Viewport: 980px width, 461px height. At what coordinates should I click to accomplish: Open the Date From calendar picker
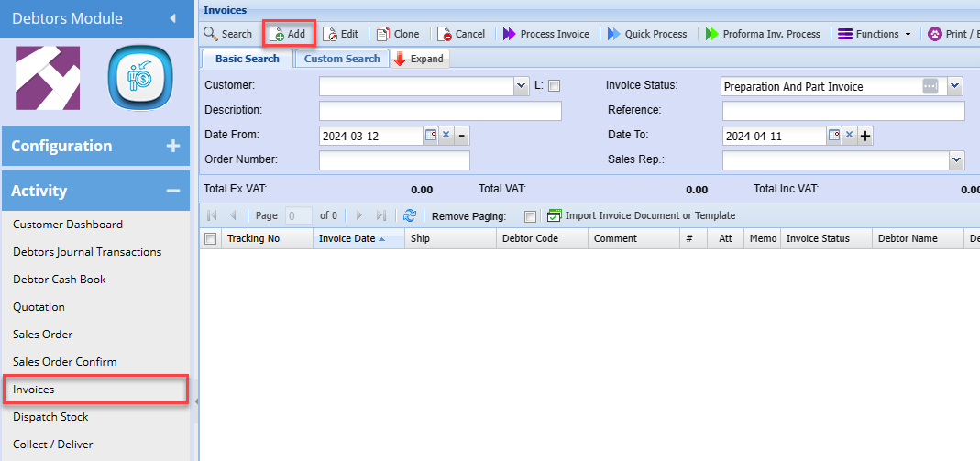430,136
